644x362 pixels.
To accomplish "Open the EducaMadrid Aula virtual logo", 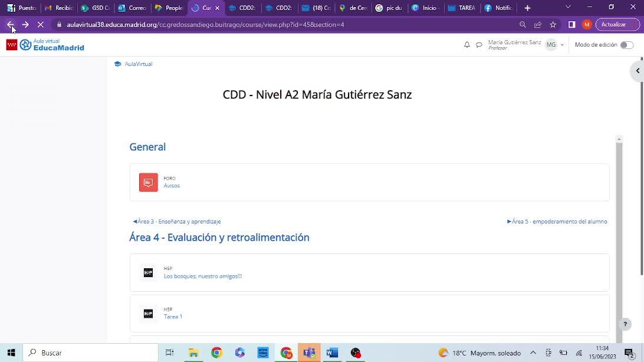I will tap(45, 45).
